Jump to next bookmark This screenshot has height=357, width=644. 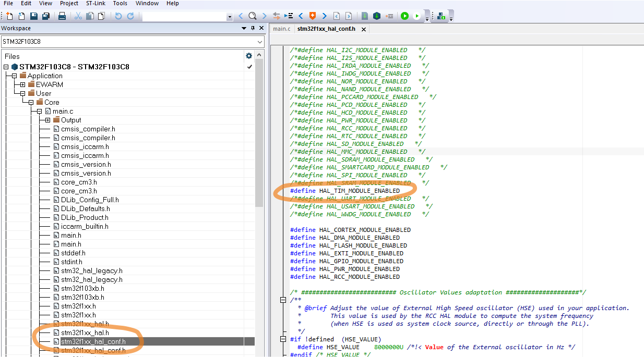[325, 16]
